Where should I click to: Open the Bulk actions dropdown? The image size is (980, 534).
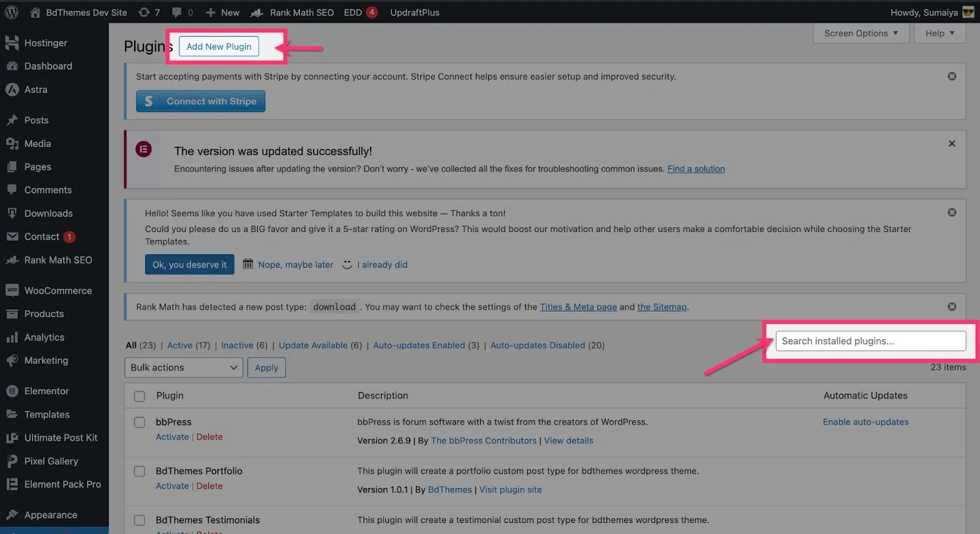(x=183, y=367)
